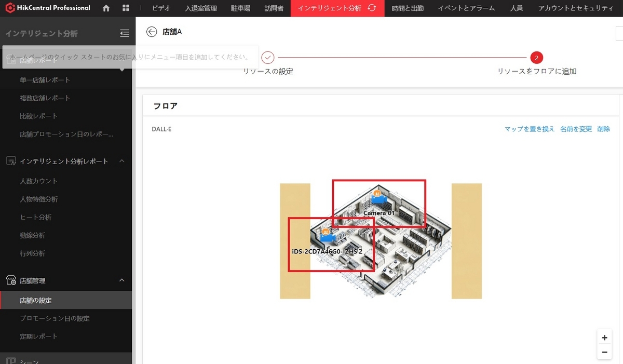Click the store floor plan map image
The width and height of the screenshot is (623, 364).
(381, 241)
